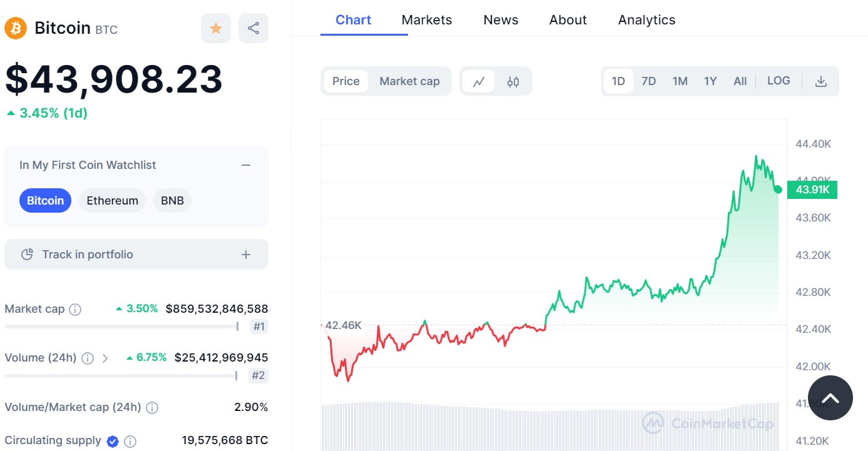
Task: Collapse the My First Coin Watchlist section
Action: click(246, 165)
